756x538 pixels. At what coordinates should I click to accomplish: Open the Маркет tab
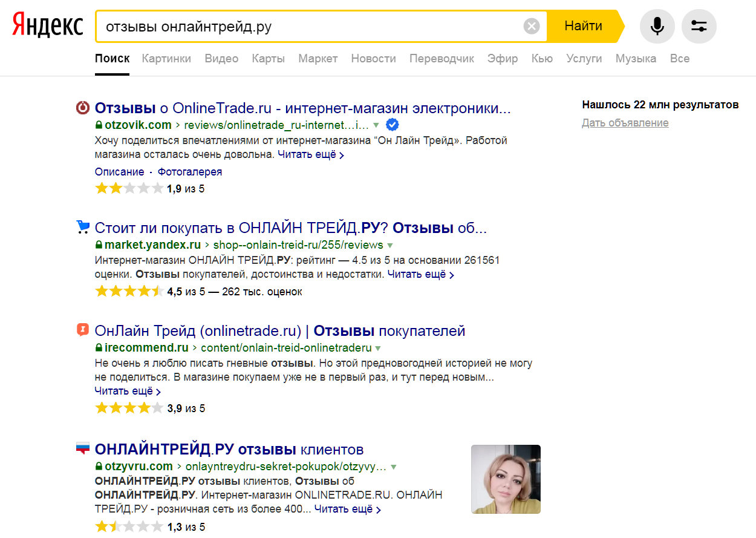(318, 59)
